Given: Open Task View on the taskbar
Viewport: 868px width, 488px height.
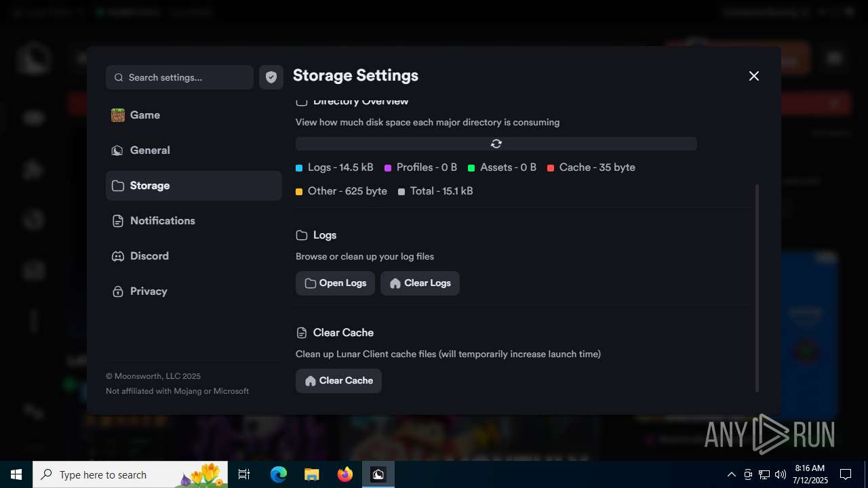Looking at the screenshot, I should tap(244, 474).
